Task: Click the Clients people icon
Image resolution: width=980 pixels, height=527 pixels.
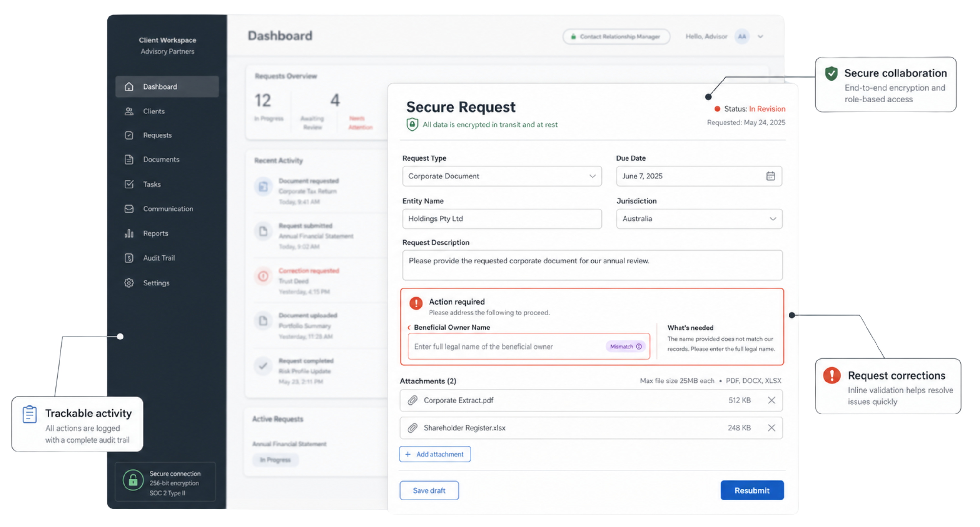Action: 129,112
